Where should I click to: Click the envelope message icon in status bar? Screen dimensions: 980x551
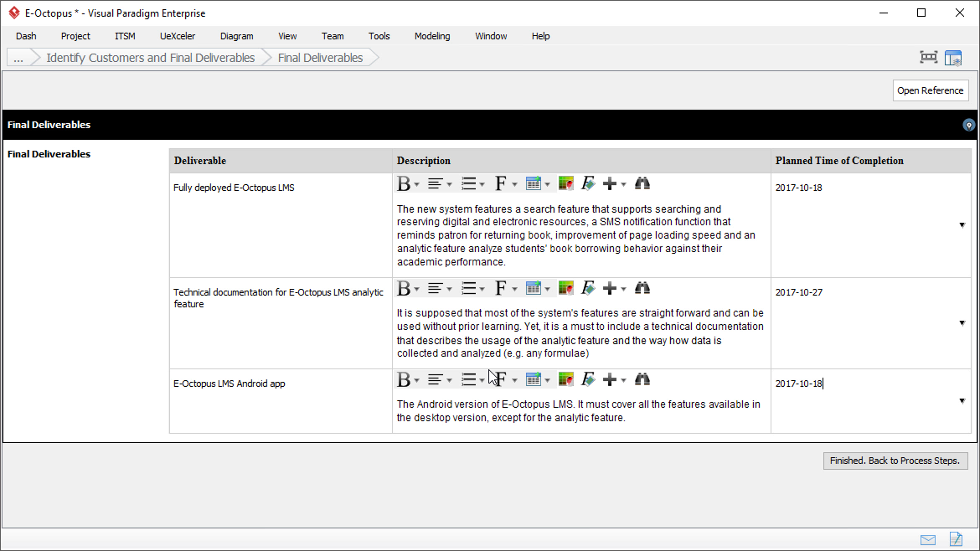(928, 540)
